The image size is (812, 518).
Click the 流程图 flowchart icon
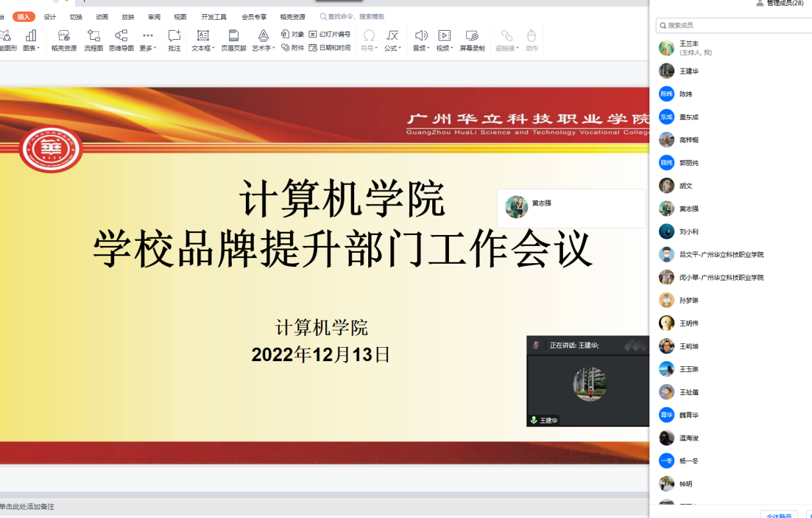click(93, 40)
